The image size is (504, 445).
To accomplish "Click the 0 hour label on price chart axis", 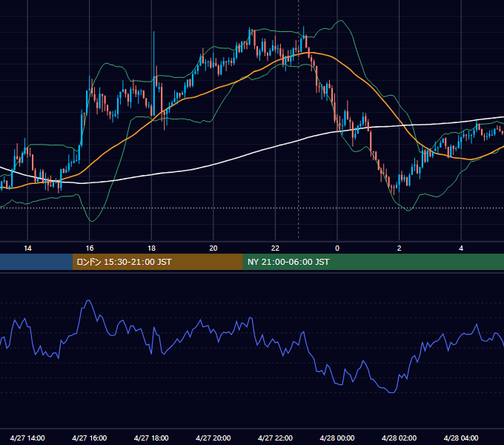I will (337, 248).
